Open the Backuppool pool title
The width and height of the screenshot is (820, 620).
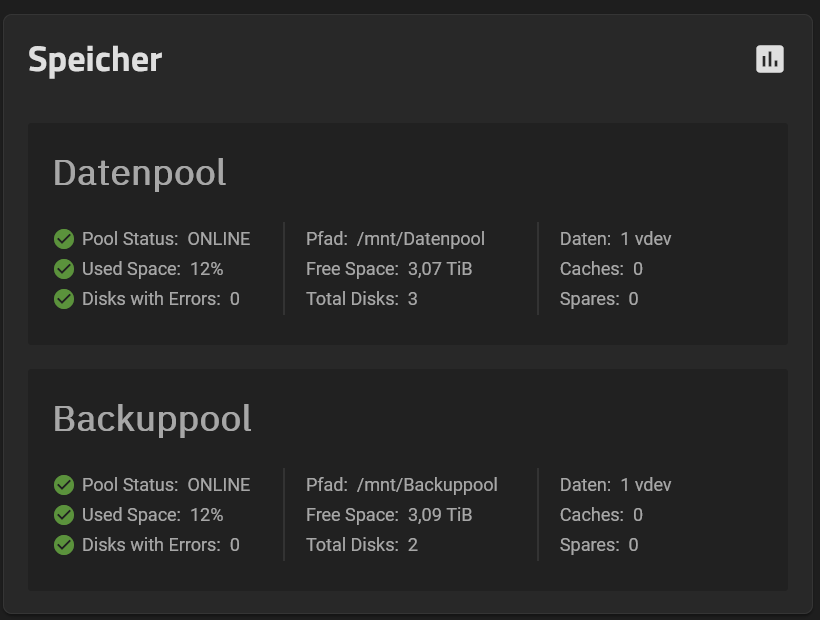152,420
